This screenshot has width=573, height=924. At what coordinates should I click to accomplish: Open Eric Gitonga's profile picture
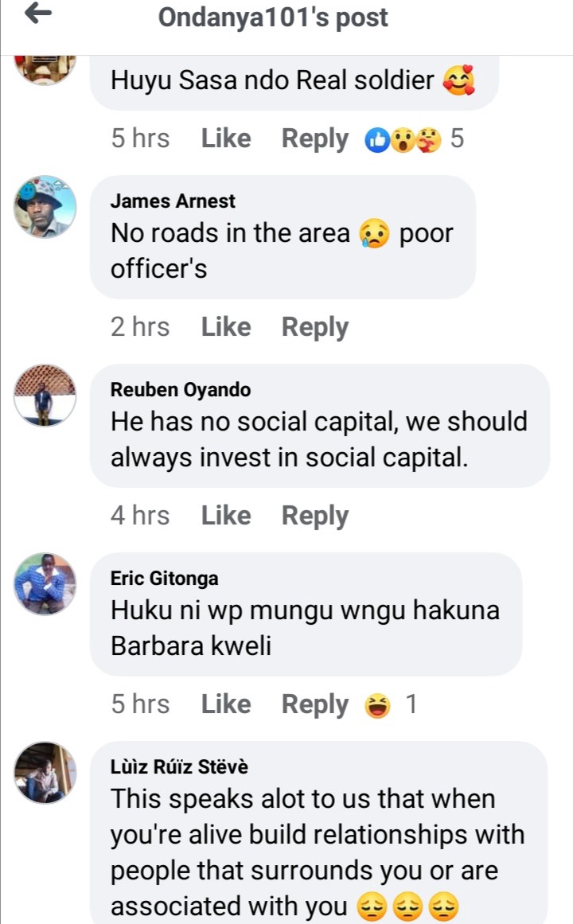45,583
